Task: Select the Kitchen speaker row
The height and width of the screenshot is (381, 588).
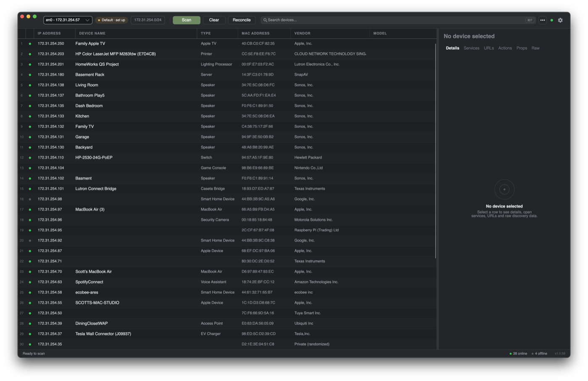Action: point(227,116)
